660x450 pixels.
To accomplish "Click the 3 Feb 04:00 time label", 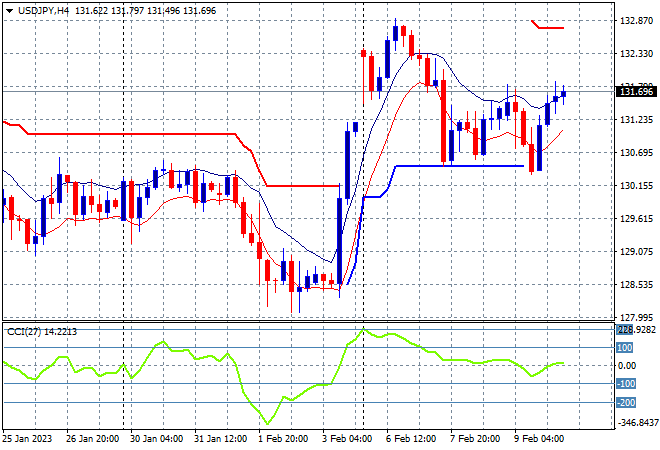I will (347, 439).
